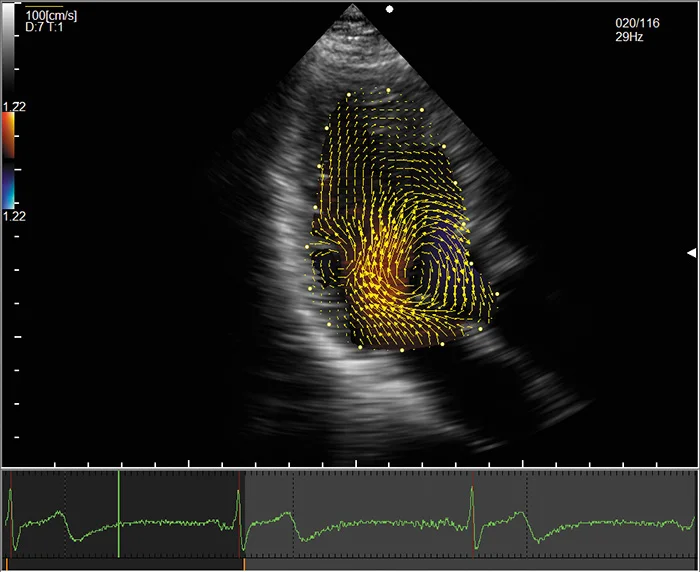The width and height of the screenshot is (700, 572).
Task: Click the white probe orientation dot
Action: (x=390, y=9)
